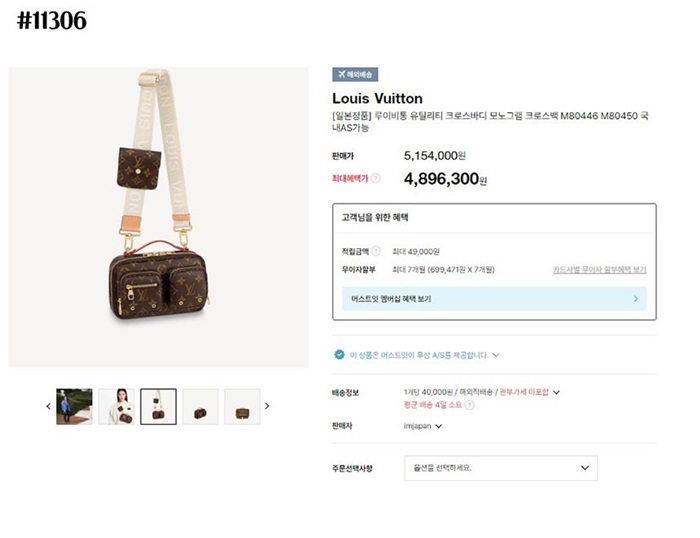Screen dimensions: 700x538
Task: Click help icon beside 적립금액
Action: tap(377, 251)
